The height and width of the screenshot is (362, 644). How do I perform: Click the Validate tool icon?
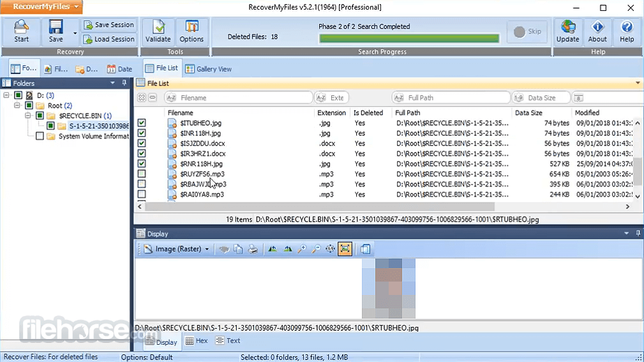pos(158,31)
